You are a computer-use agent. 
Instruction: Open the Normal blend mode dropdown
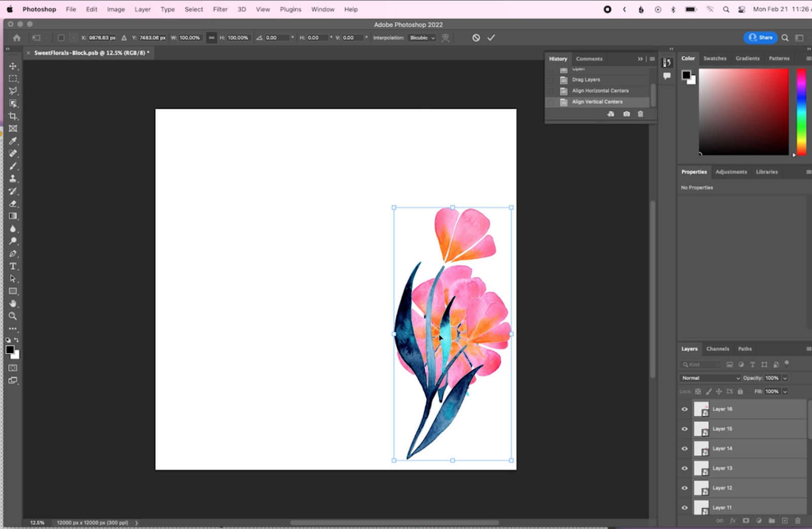pyautogui.click(x=709, y=377)
